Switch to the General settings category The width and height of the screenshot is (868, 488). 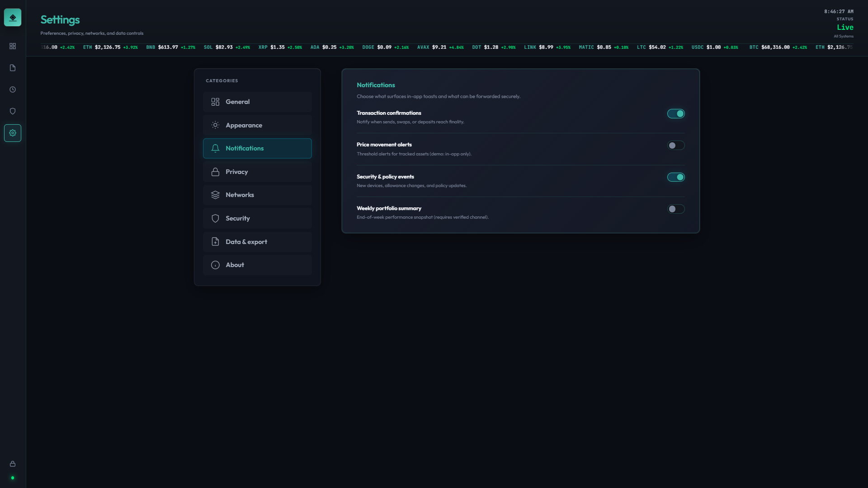[x=257, y=102]
